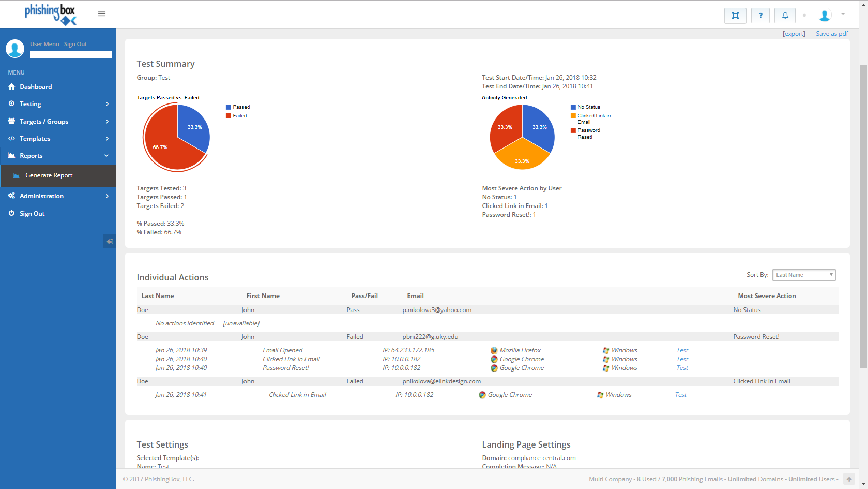Viewport: 868px width, 489px height.
Task: Open the notifications bell icon
Action: click(785, 16)
